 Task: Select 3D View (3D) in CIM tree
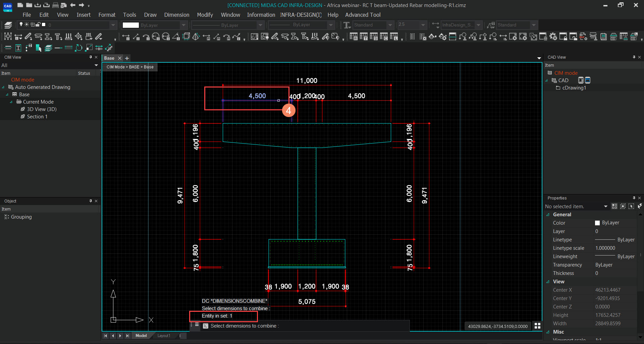point(42,109)
